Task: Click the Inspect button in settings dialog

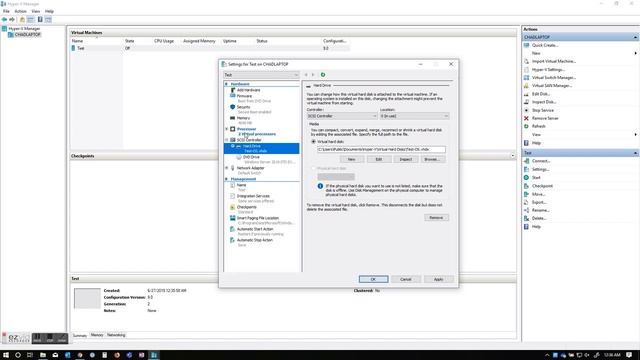Action: click(405, 159)
